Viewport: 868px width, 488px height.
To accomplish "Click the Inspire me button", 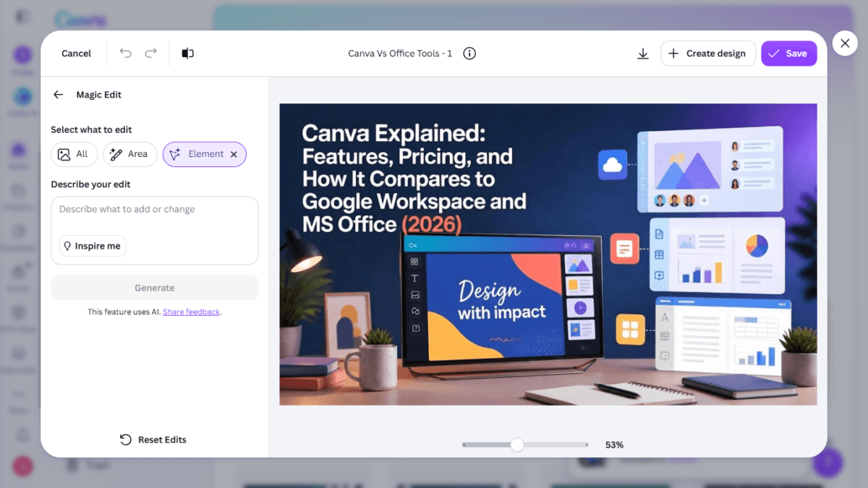I will tap(93, 246).
